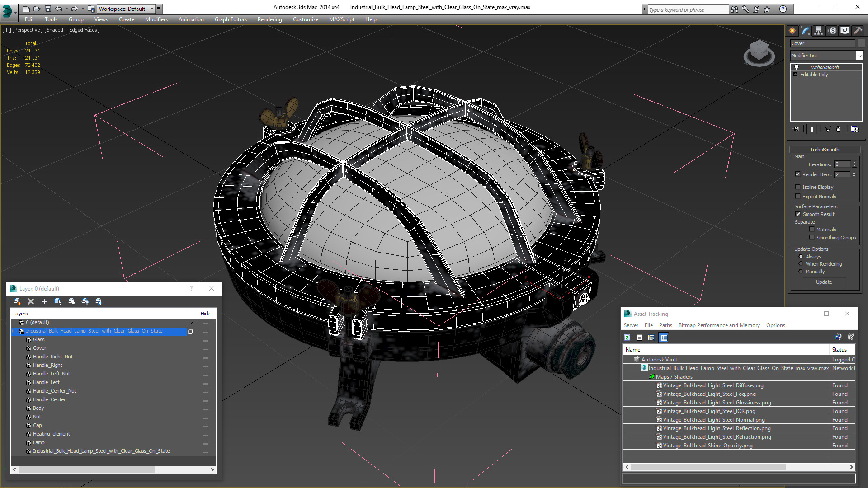Click the Save File icon

point(47,9)
